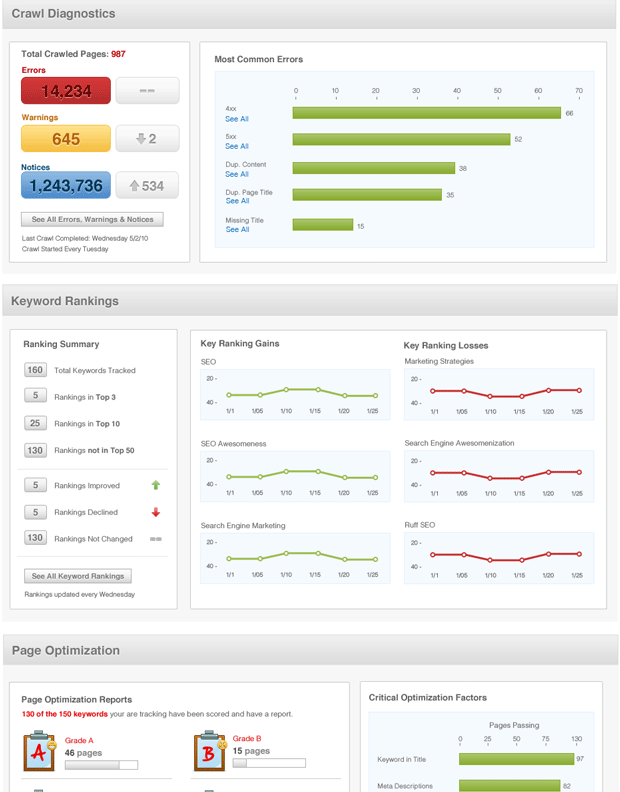Click the red Rankings Declined arrow

155,512
